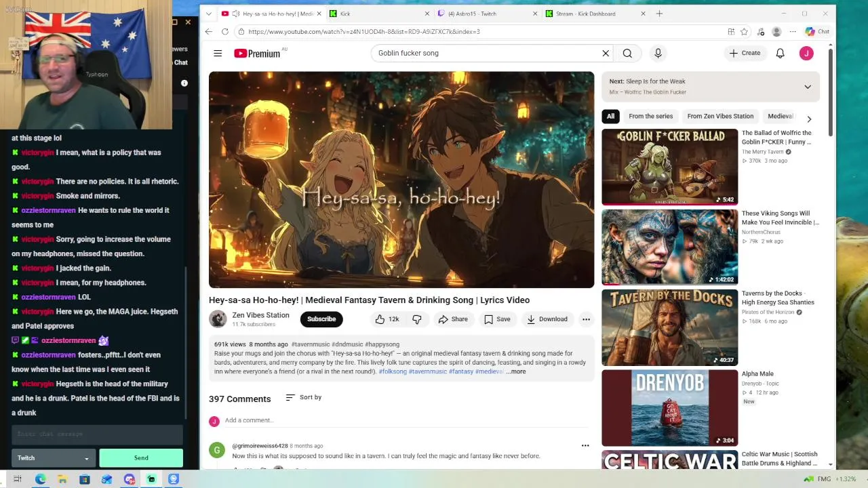Open the #folksong hashtag link
The height and width of the screenshot is (488, 868).
coord(393,371)
